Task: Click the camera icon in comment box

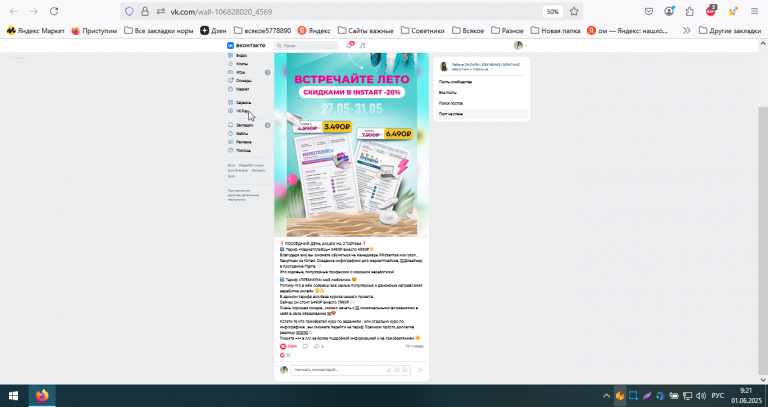Action: (397, 370)
